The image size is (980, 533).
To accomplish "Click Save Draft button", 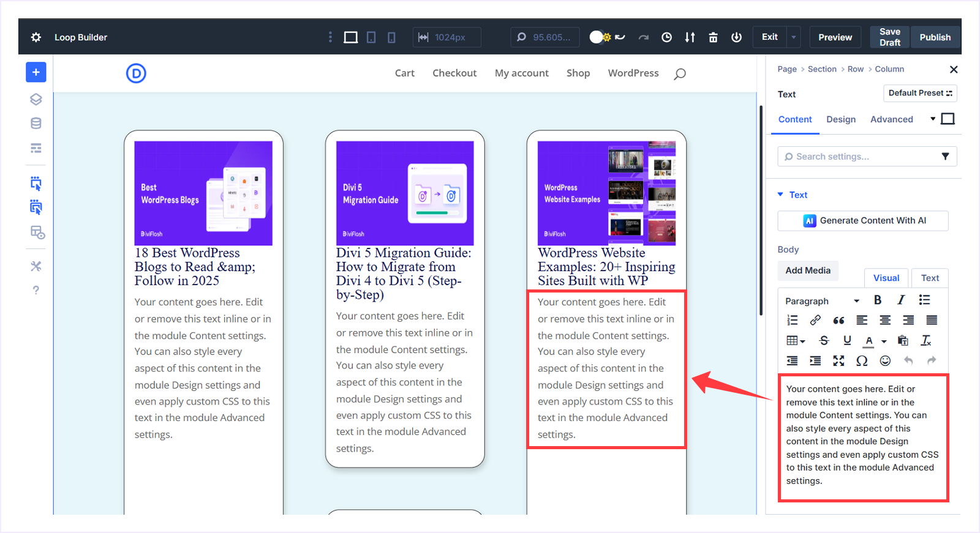I will click(890, 37).
